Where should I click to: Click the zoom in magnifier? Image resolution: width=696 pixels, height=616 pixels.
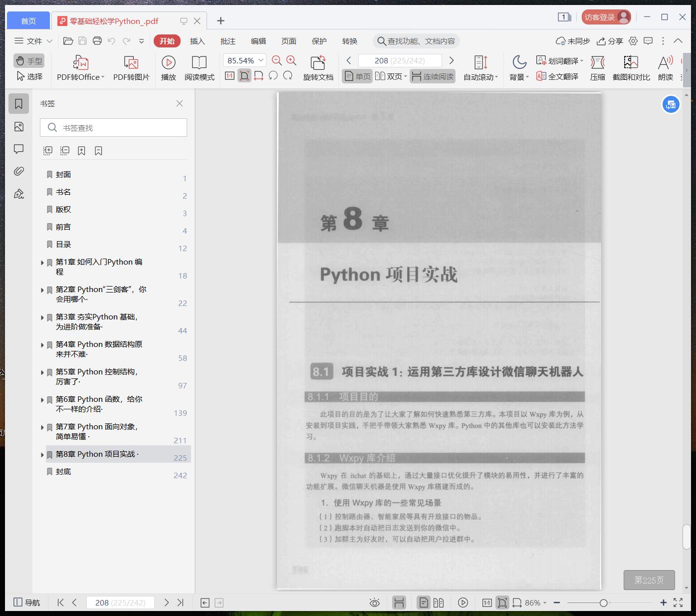[291, 61]
